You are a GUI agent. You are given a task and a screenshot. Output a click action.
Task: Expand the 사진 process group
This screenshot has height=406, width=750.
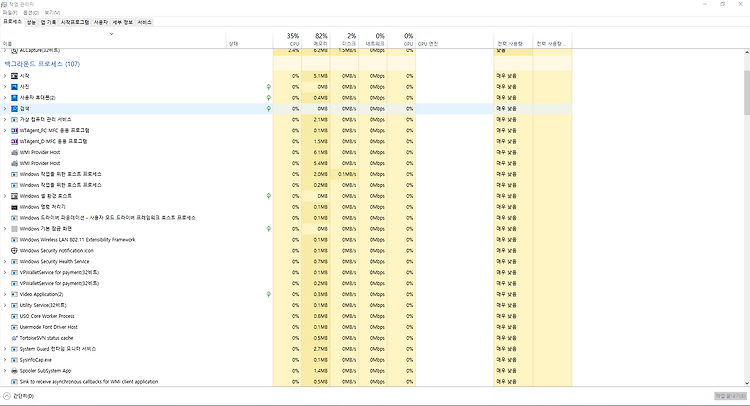5,87
